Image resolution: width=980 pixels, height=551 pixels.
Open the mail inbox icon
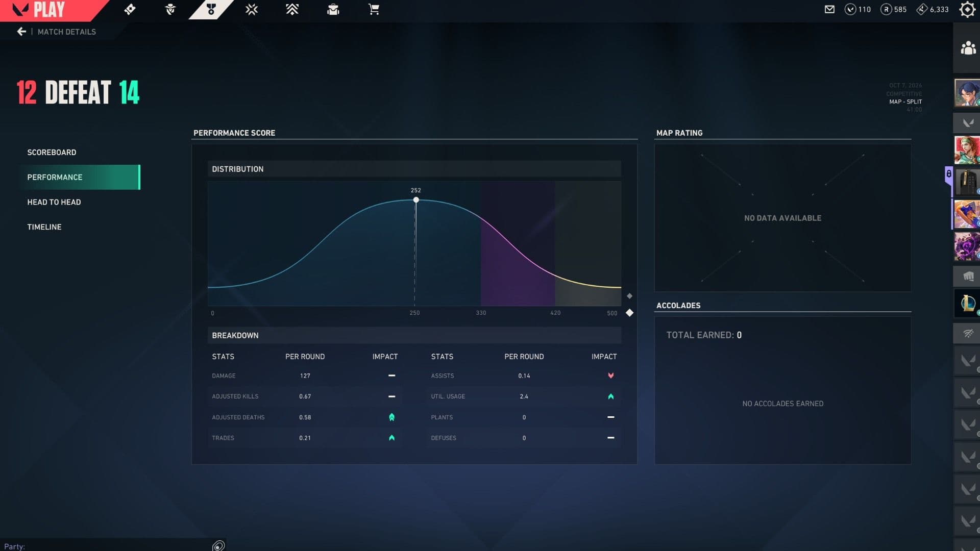829,9
